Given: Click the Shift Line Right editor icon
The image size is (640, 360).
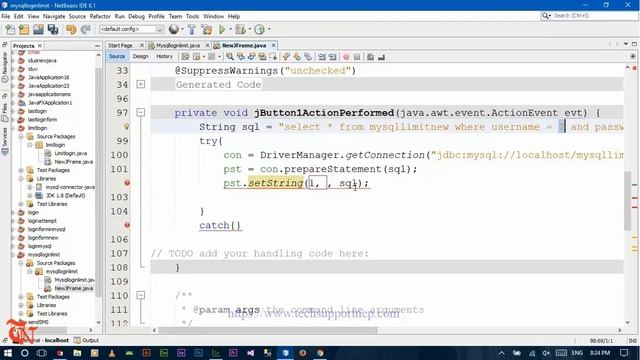Looking at the screenshot, I should click(333, 57).
